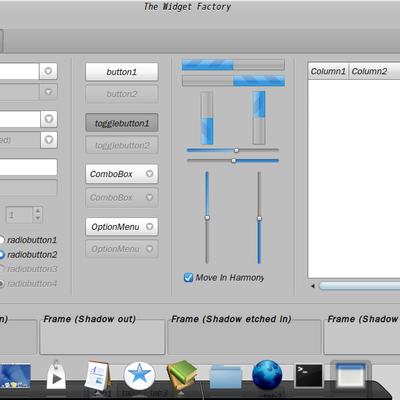Click the second horizontal slider handle
The width and height of the screenshot is (400, 400).
234,161
